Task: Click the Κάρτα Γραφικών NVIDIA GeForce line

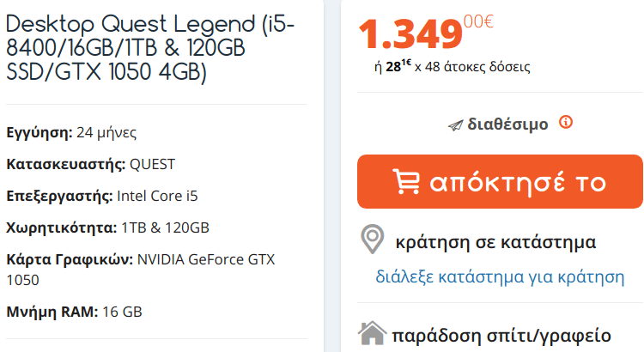Action: coord(141,270)
